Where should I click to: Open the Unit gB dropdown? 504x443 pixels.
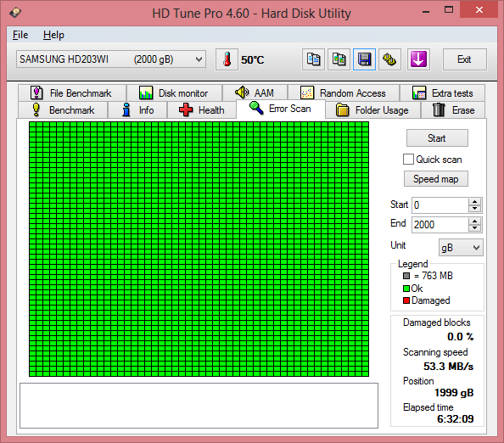coord(461,248)
